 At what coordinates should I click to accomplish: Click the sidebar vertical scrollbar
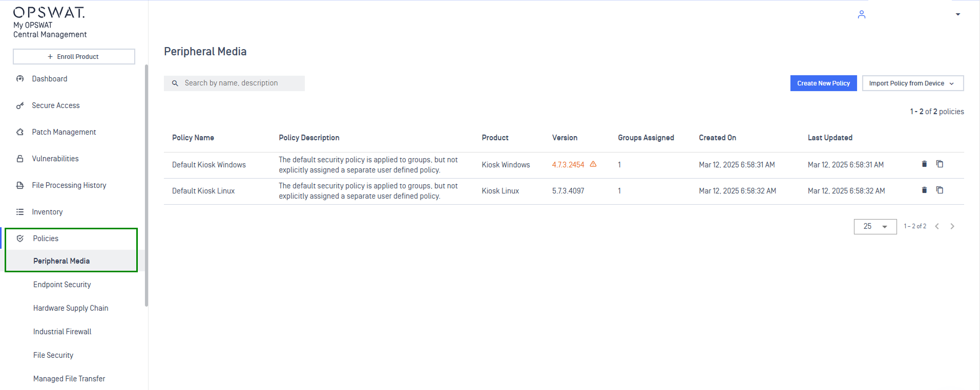(147, 185)
